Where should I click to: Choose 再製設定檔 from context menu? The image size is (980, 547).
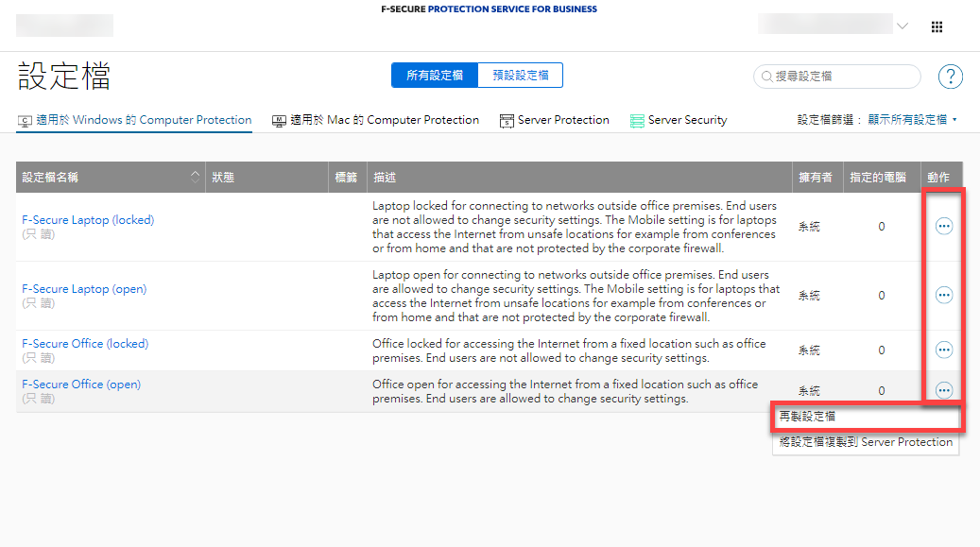(x=807, y=416)
